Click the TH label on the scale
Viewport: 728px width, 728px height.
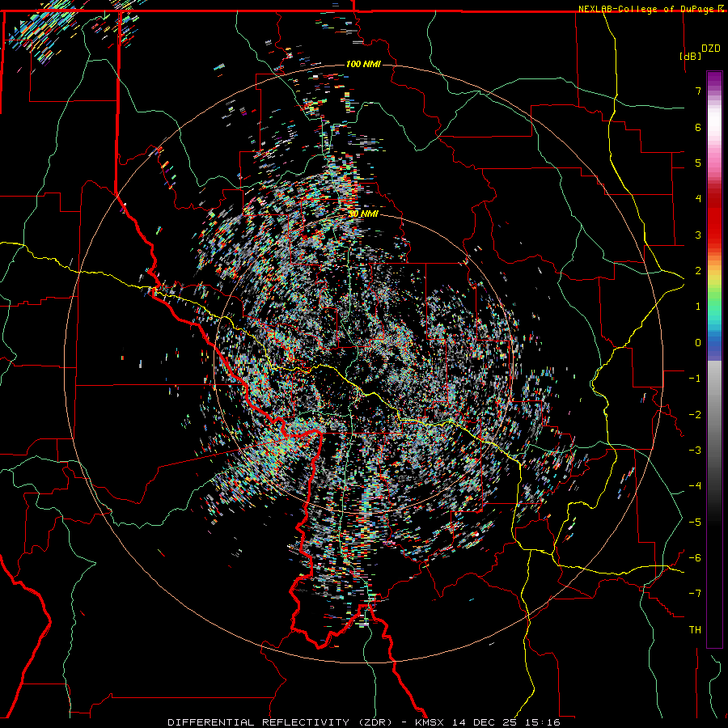(695, 630)
